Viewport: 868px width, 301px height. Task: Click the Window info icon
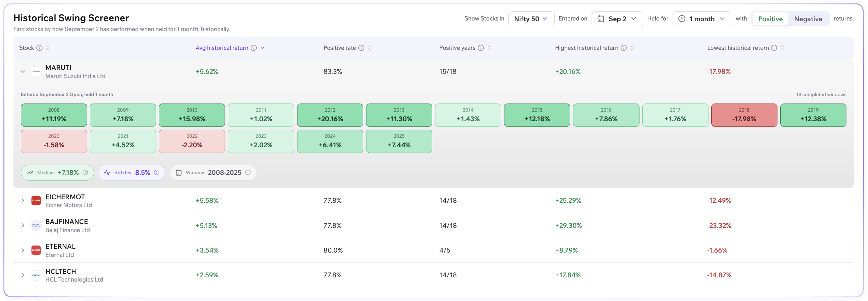point(248,172)
